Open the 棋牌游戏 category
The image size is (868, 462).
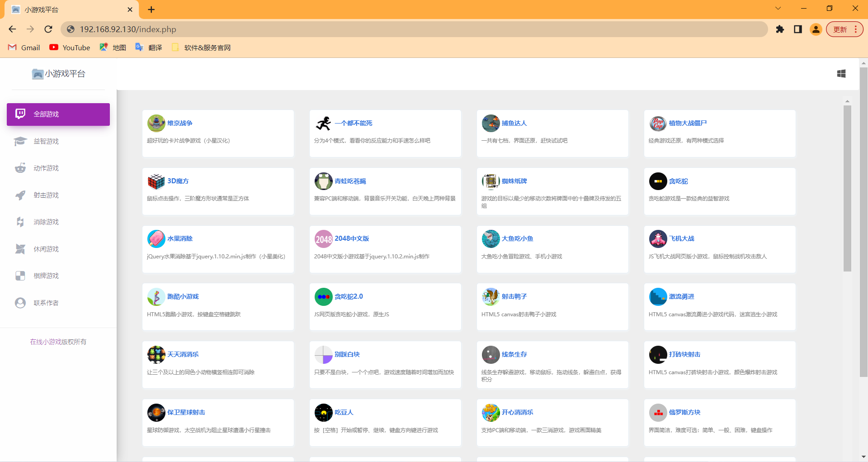58,276
